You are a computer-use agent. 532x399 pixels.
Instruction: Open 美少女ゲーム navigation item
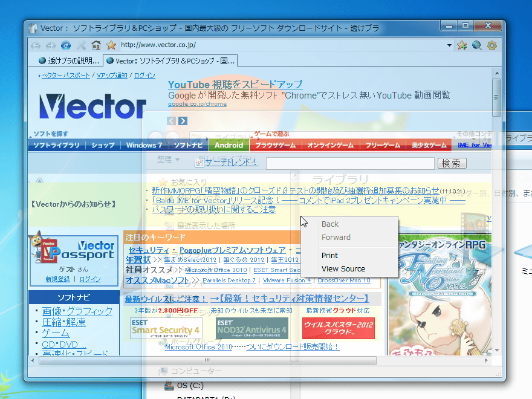pos(429,145)
